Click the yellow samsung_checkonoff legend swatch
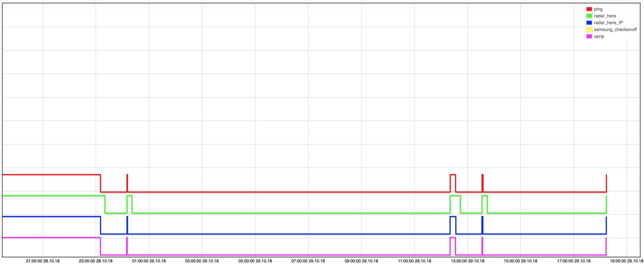 point(589,29)
